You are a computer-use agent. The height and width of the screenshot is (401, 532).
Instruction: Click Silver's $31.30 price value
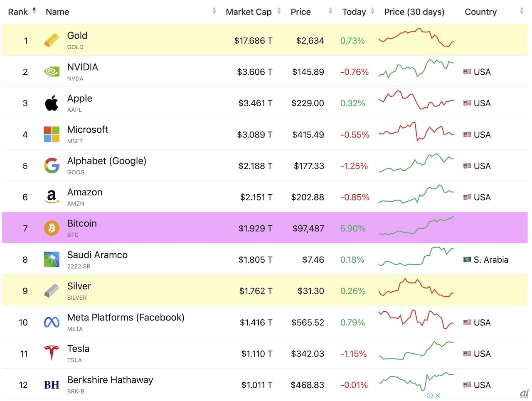(311, 291)
